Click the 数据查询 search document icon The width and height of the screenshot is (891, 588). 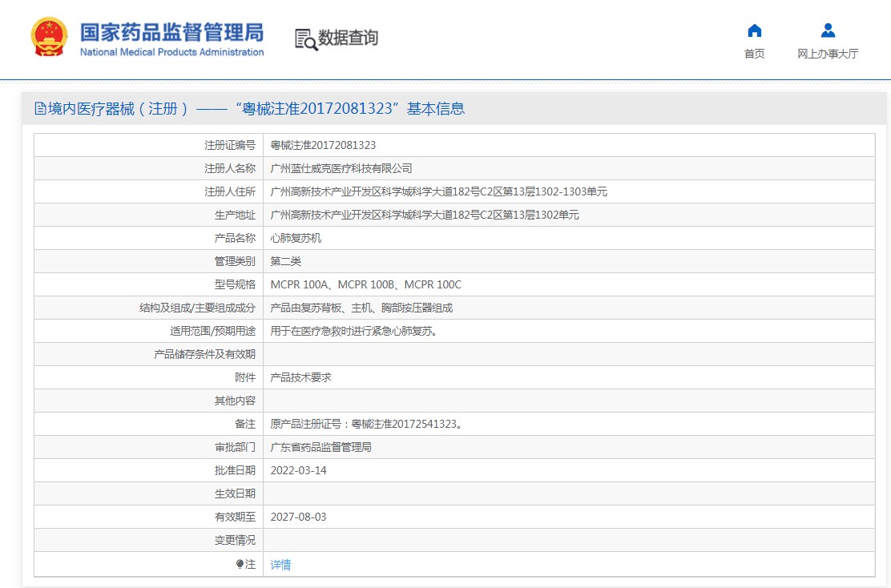[x=306, y=39]
